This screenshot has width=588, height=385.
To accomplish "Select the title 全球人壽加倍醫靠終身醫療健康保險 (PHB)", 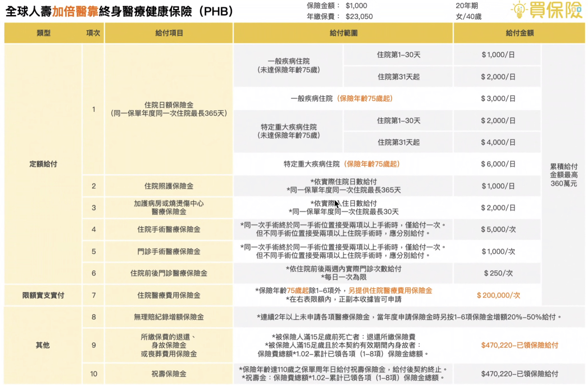I will (x=119, y=11).
